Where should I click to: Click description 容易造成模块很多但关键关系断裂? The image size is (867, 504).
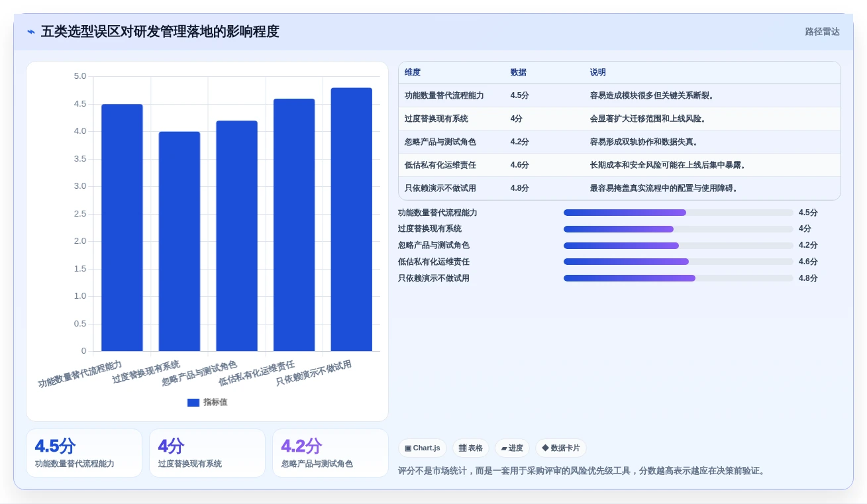pyautogui.click(x=653, y=95)
